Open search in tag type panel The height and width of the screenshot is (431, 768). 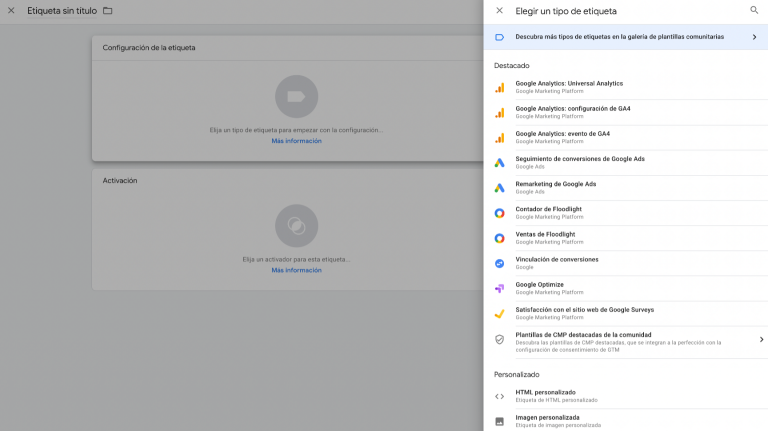[x=754, y=10]
